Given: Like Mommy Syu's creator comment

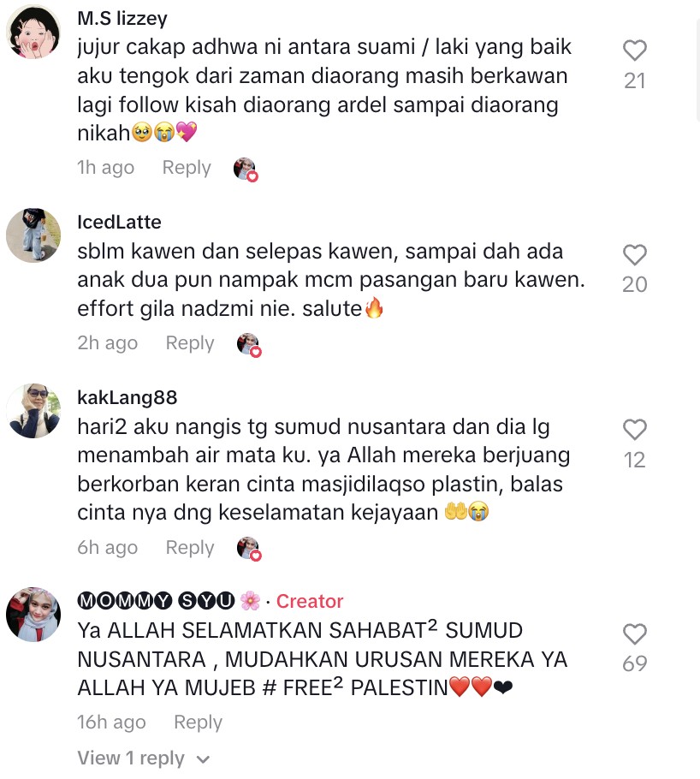Looking at the screenshot, I should (x=634, y=634).
